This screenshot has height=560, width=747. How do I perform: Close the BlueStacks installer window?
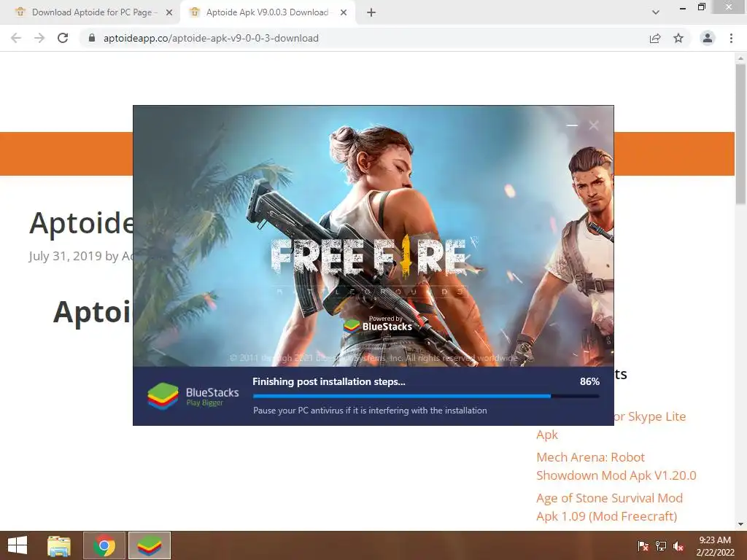(594, 125)
